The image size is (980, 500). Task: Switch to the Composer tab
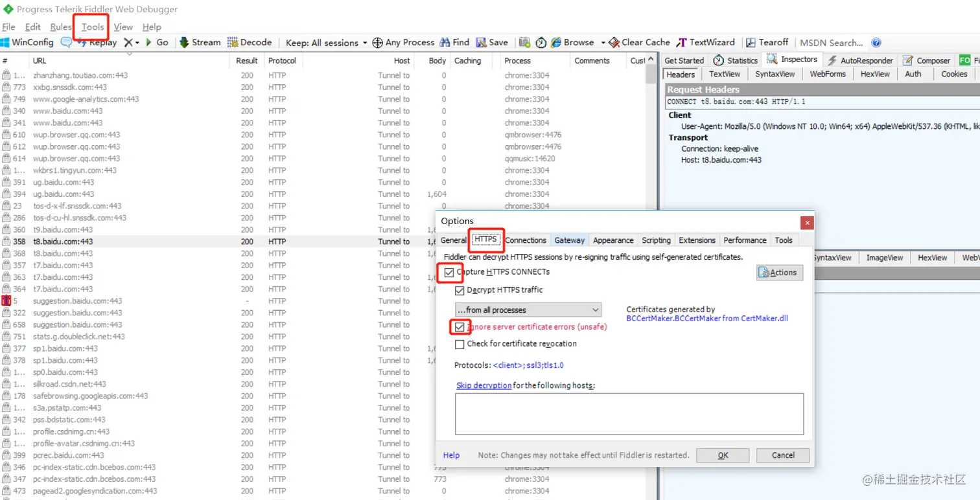927,60
